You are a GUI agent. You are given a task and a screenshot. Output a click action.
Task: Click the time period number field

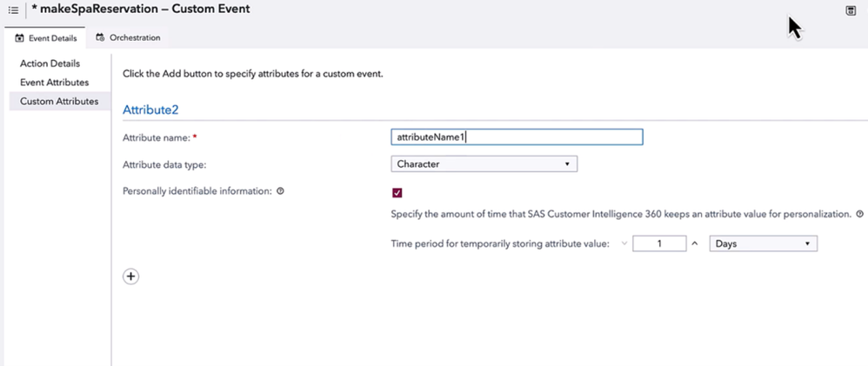point(659,244)
